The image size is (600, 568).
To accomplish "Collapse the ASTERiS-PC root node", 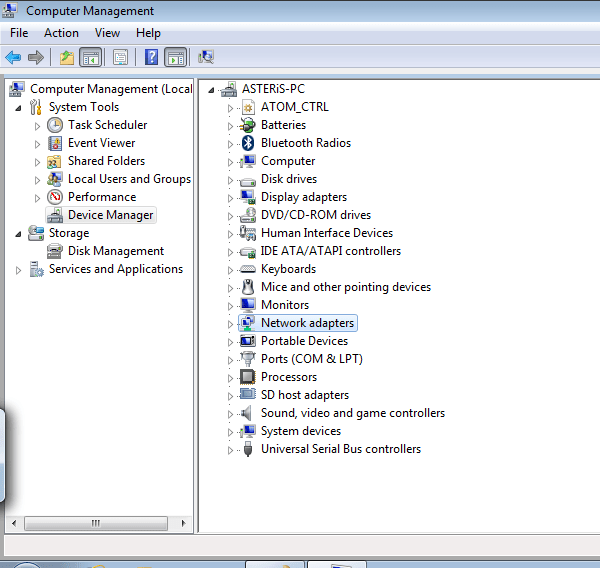I will point(211,90).
